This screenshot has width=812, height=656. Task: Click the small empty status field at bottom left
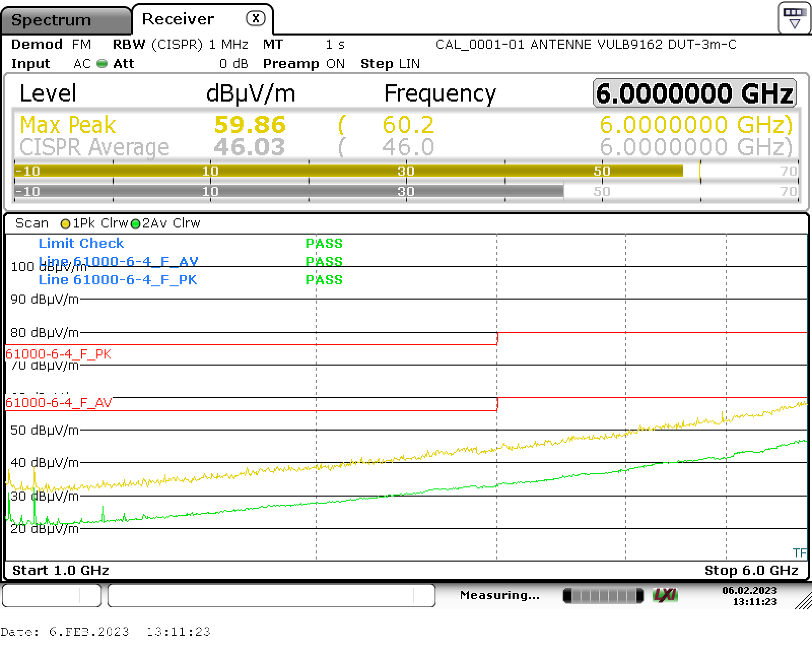point(51,595)
